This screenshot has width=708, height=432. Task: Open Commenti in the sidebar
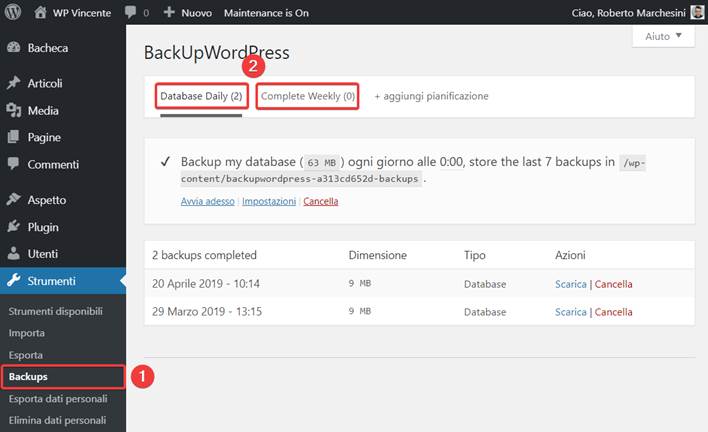(x=53, y=164)
